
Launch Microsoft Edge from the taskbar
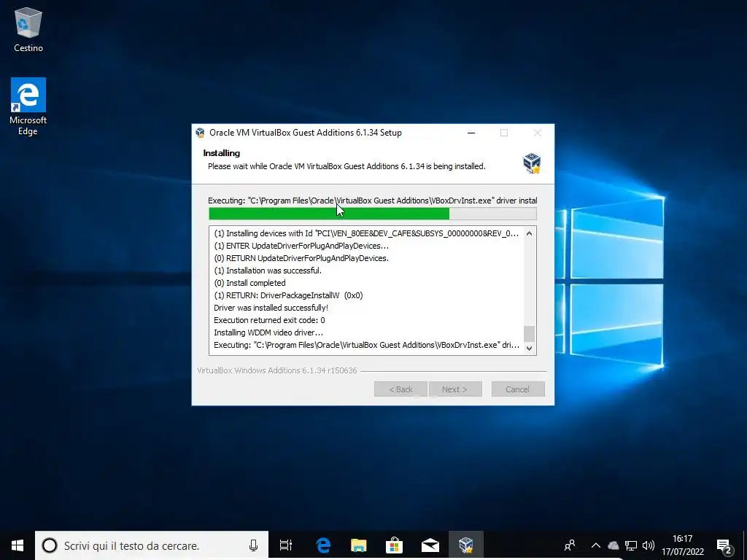pyautogui.click(x=323, y=545)
